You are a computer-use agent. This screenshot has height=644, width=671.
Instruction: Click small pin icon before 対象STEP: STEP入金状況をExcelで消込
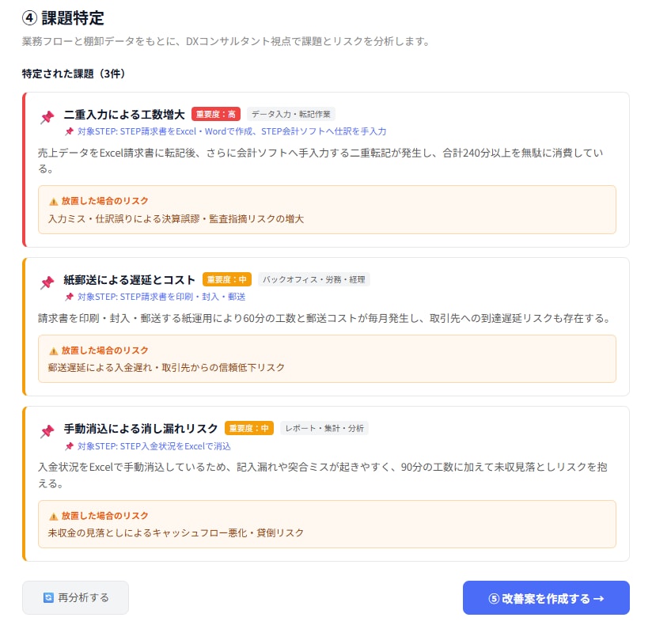click(x=70, y=446)
